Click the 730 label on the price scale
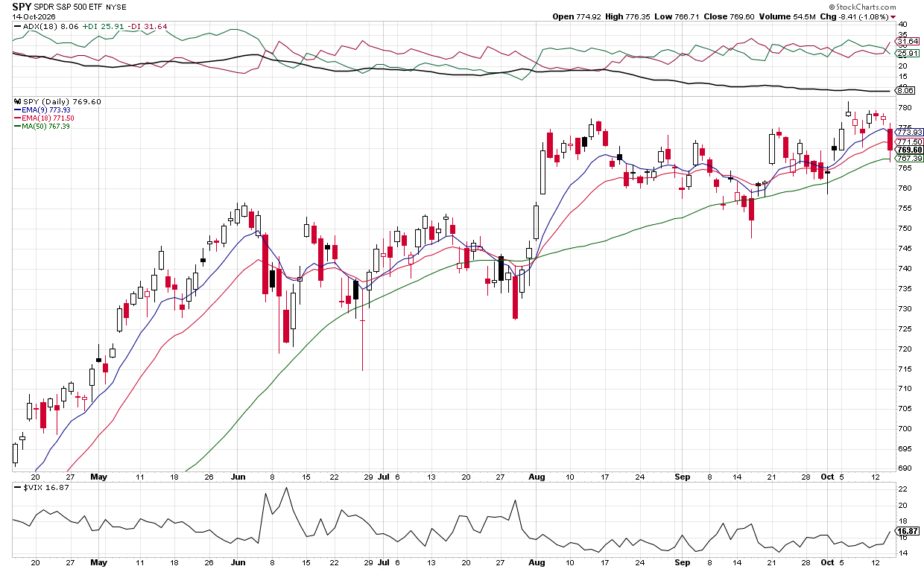The height and width of the screenshot is (569, 924). [904, 308]
